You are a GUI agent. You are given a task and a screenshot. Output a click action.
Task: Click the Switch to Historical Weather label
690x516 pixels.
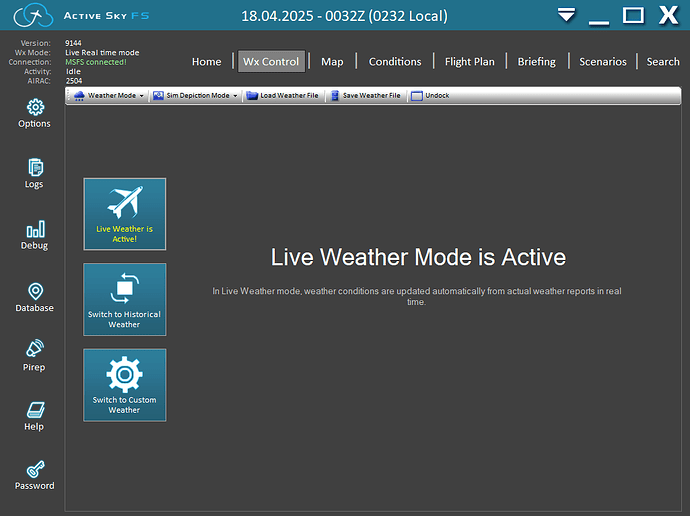tap(124, 319)
